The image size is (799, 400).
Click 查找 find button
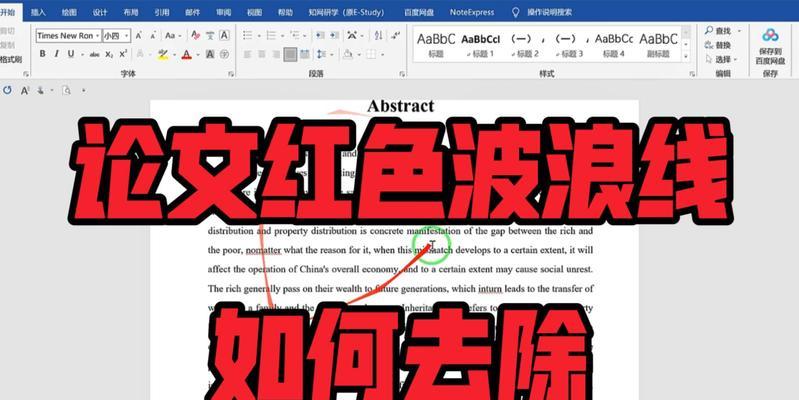pyautogui.click(x=719, y=31)
